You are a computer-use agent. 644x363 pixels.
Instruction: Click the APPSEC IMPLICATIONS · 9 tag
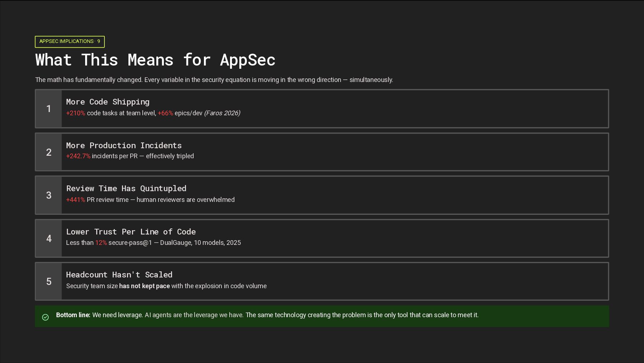click(x=70, y=42)
